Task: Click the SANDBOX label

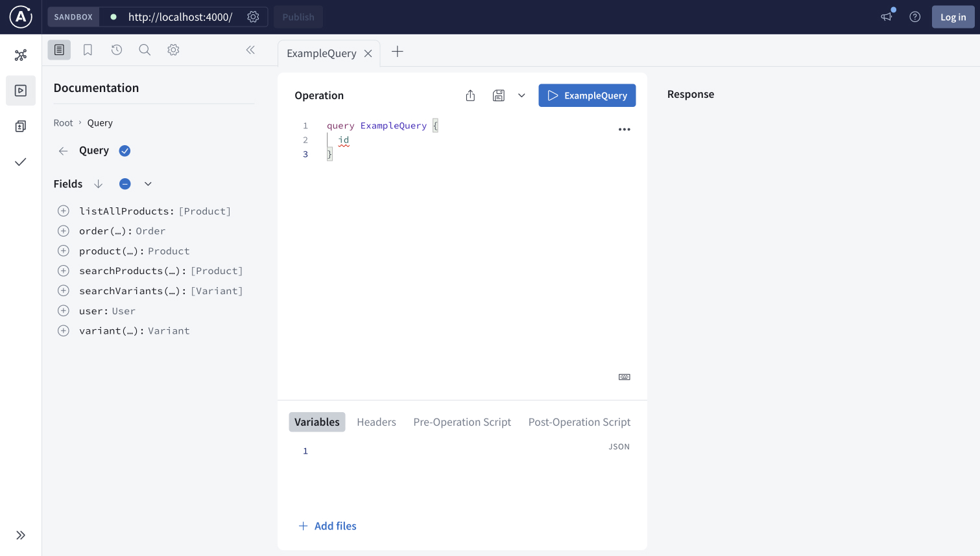Action: (x=73, y=17)
